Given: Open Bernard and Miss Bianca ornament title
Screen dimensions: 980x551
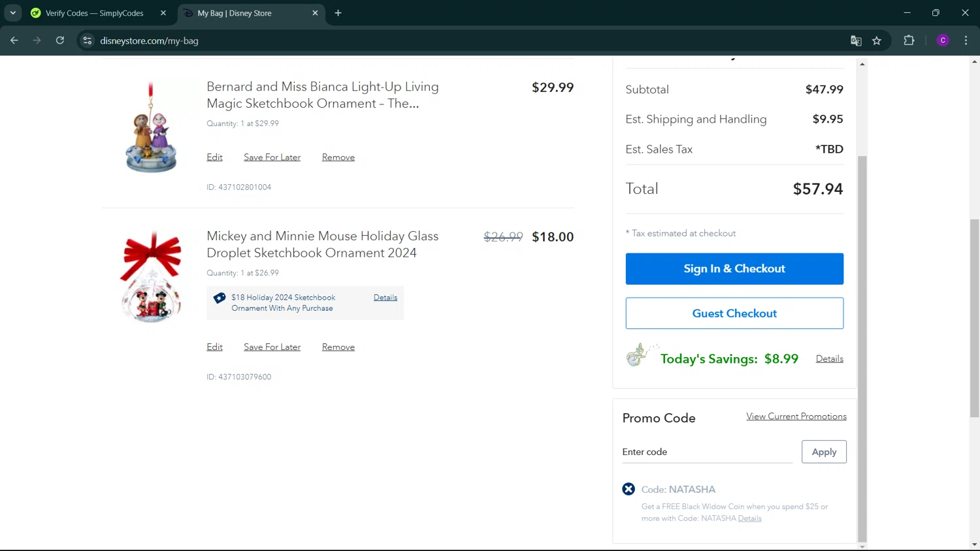Looking at the screenshot, I should click(323, 95).
